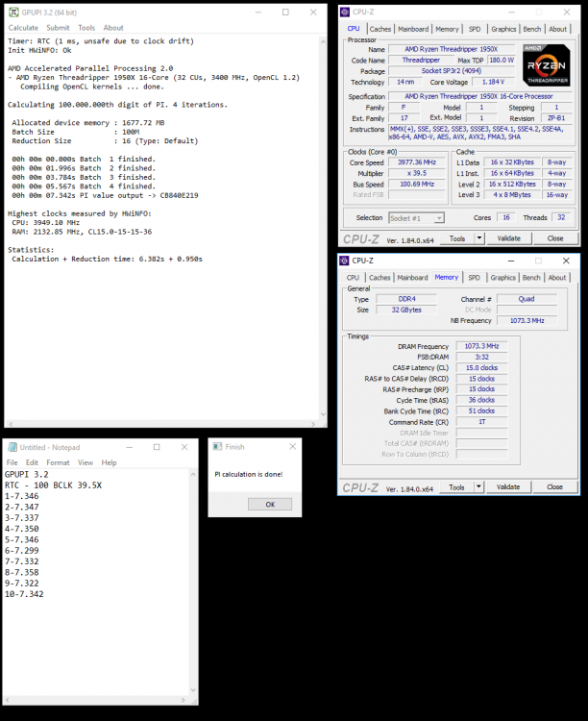
Task: Open Notepad's Help menu
Action: tap(109, 462)
